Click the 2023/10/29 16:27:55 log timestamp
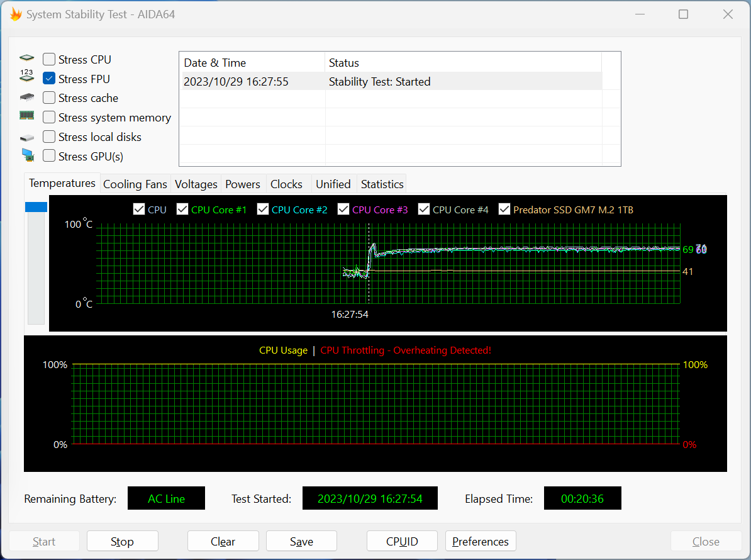 (x=236, y=82)
